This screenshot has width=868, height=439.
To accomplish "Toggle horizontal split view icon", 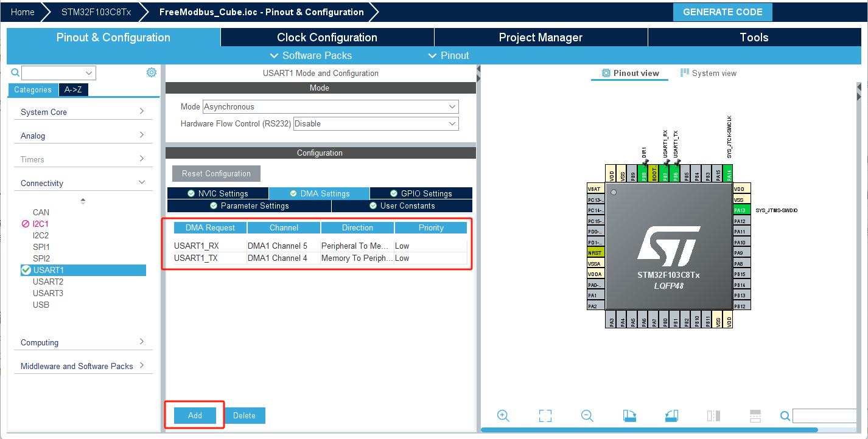I will (755, 416).
